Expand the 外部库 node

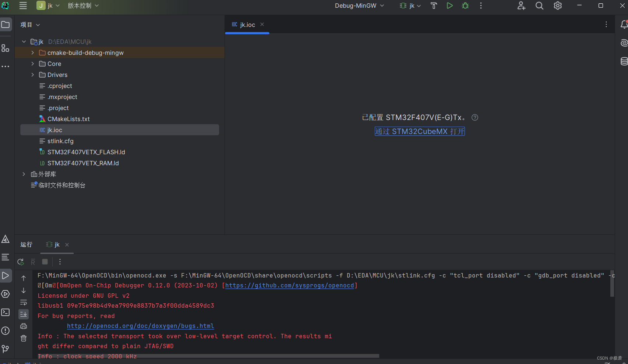tap(24, 174)
